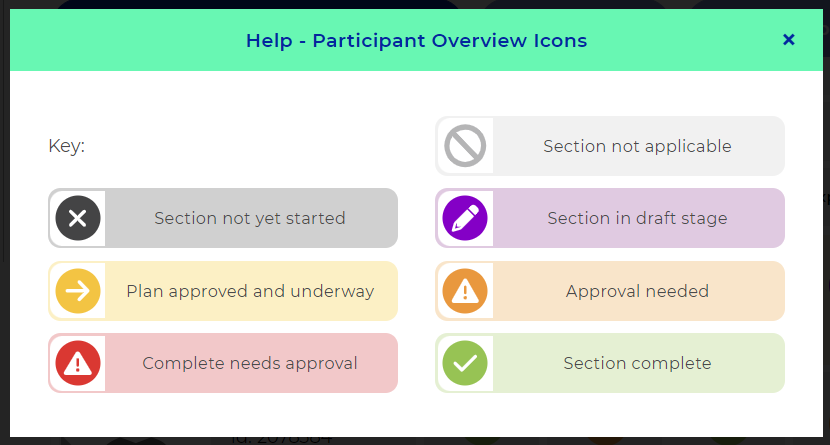Select the Approval needed label

637,291
